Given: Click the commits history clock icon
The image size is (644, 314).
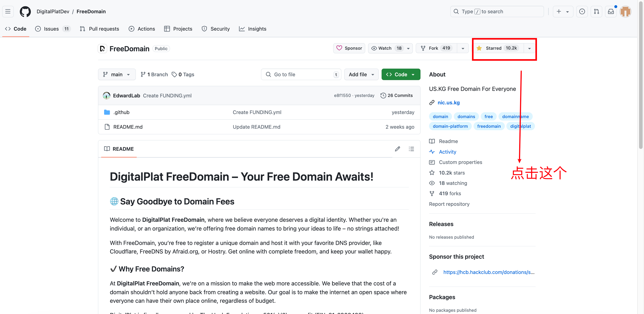Looking at the screenshot, I should (x=383, y=96).
